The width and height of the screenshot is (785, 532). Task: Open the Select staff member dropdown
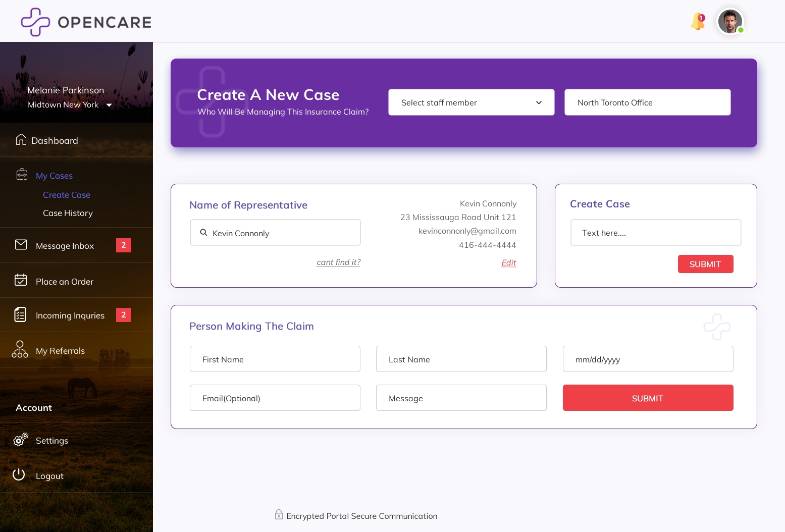click(x=471, y=102)
